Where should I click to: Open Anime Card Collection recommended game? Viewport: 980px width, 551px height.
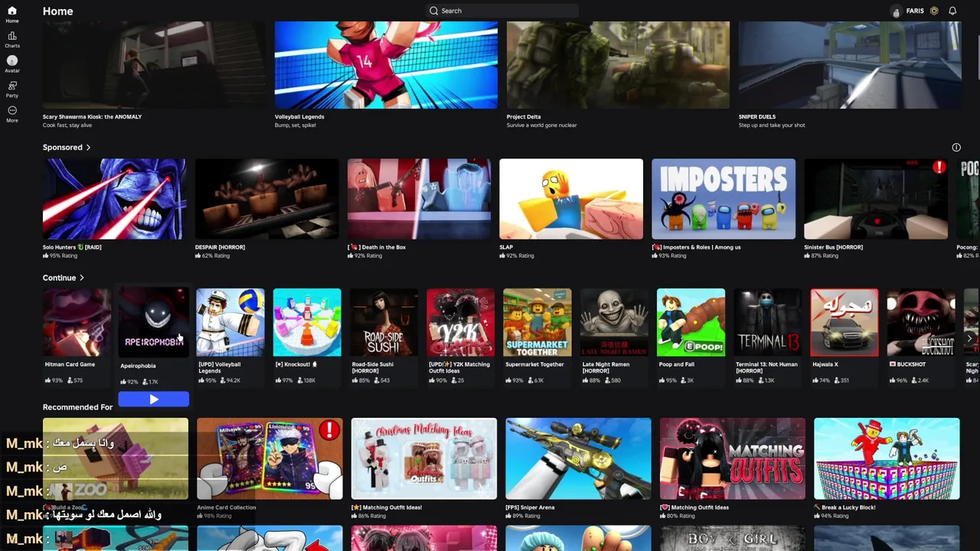(269, 458)
